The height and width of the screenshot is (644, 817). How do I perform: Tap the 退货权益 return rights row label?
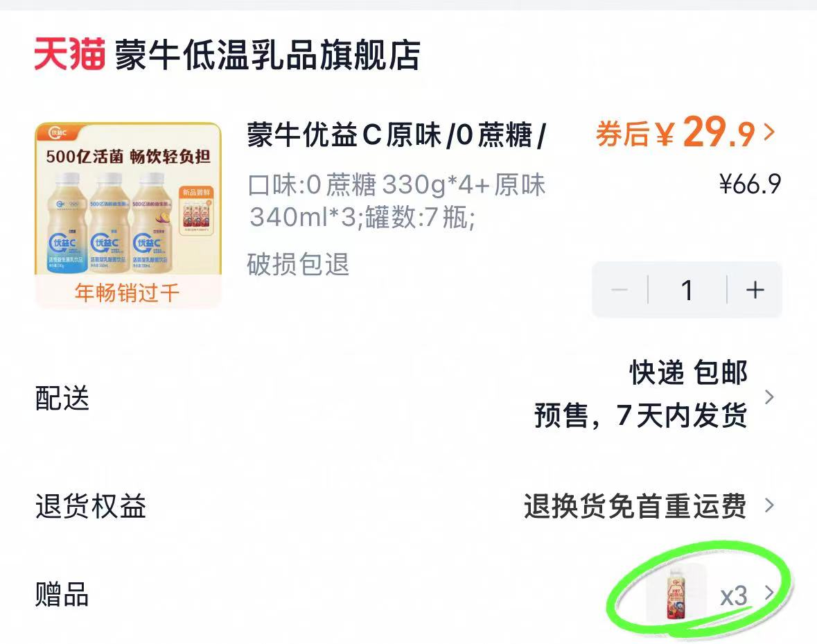tap(91, 506)
